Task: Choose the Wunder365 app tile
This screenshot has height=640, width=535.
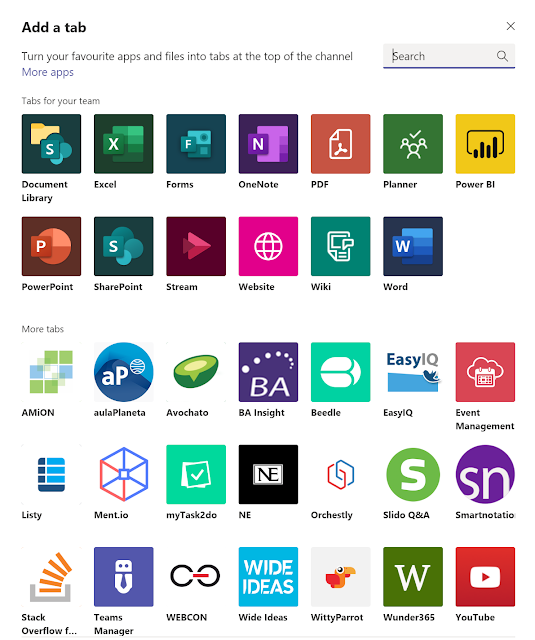Action: 413,577
